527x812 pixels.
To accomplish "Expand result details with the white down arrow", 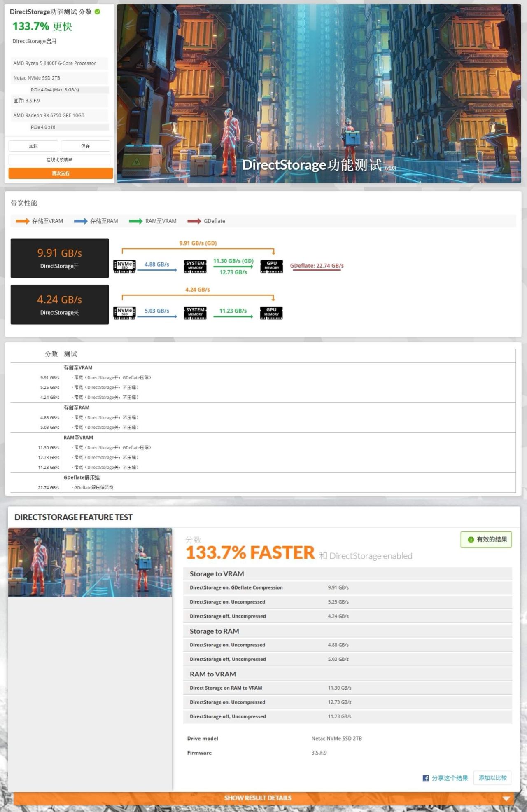I will (506, 798).
